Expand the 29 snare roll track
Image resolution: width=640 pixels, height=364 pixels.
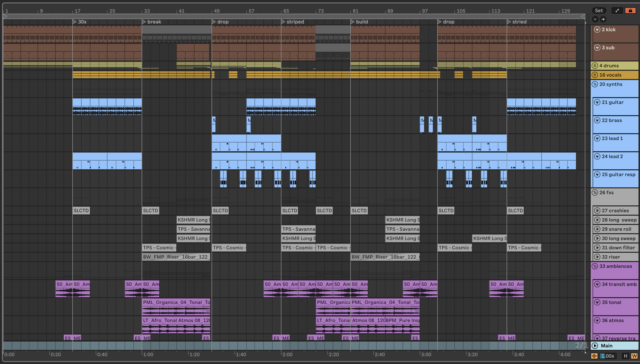(597, 229)
